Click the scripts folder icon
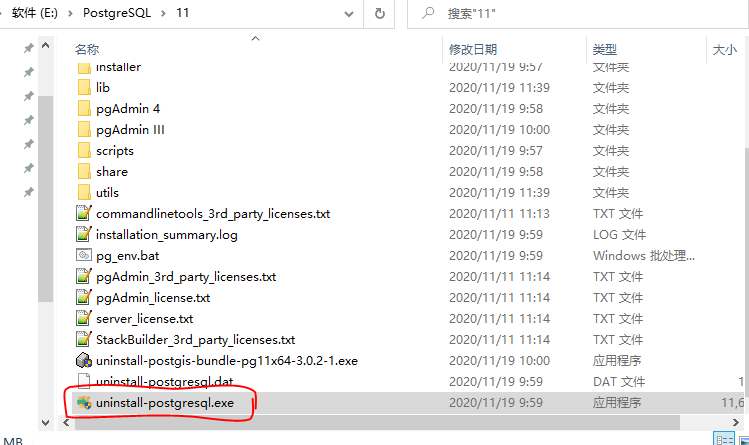This screenshot has width=749, height=445. pyautogui.click(x=84, y=150)
